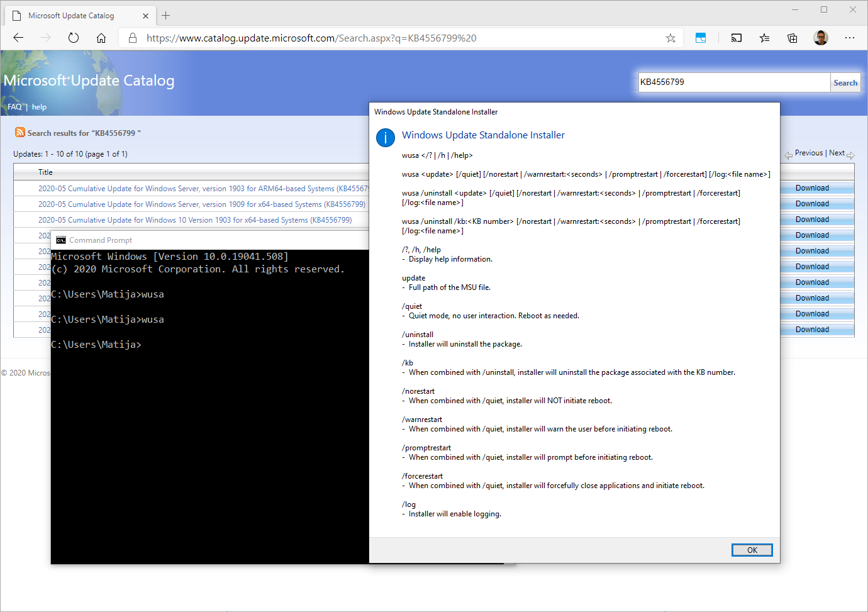868x612 pixels.
Task: Click the Windows Update Standalone Installer info icon
Action: tap(386, 137)
